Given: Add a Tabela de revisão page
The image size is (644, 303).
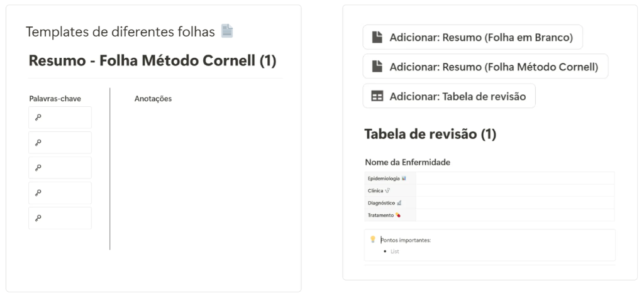Looking at the screenshot, I should tap(449, 96).
